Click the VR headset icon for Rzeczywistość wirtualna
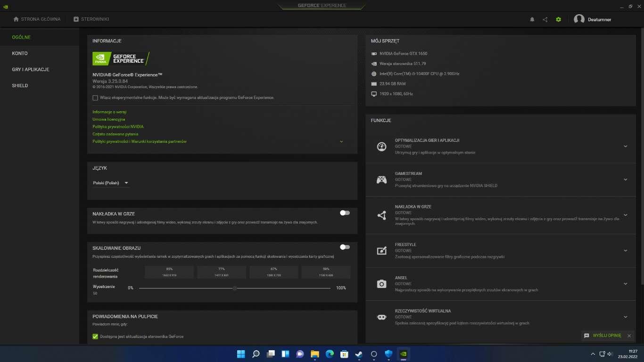644x362 pixels. (381, 317)
